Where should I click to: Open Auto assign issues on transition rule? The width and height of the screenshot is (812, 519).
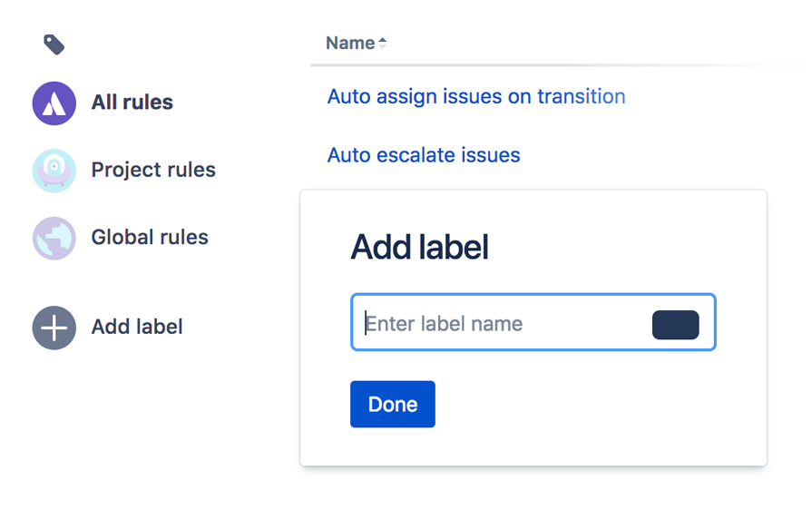475,96
